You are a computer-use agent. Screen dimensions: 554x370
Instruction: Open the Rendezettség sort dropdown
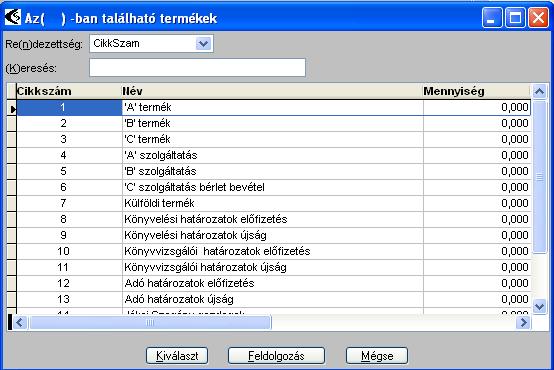[203, 44]
